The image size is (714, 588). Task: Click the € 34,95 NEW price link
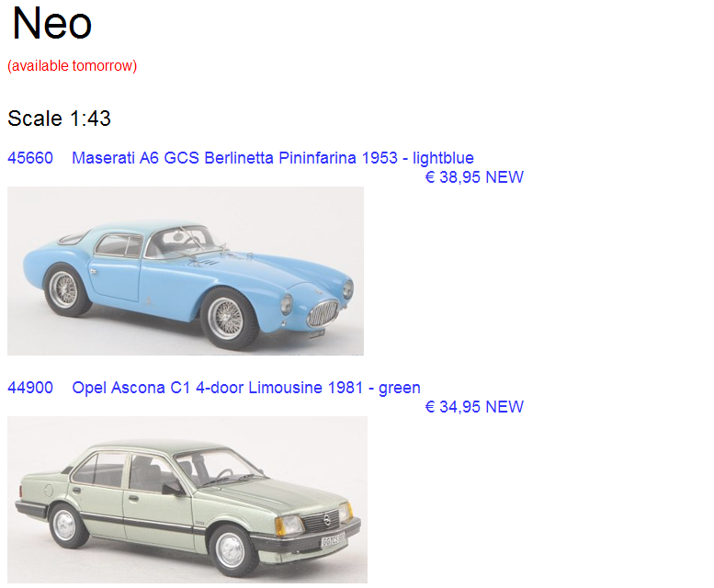pos(474,407)
